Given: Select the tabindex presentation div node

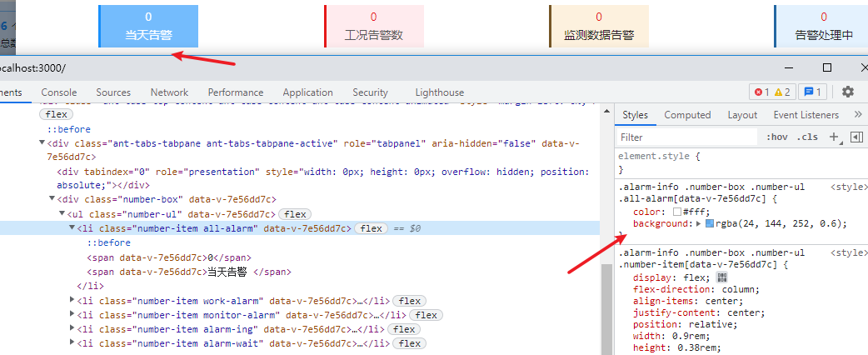Looking at the screenshot, I should coord(323,178).
